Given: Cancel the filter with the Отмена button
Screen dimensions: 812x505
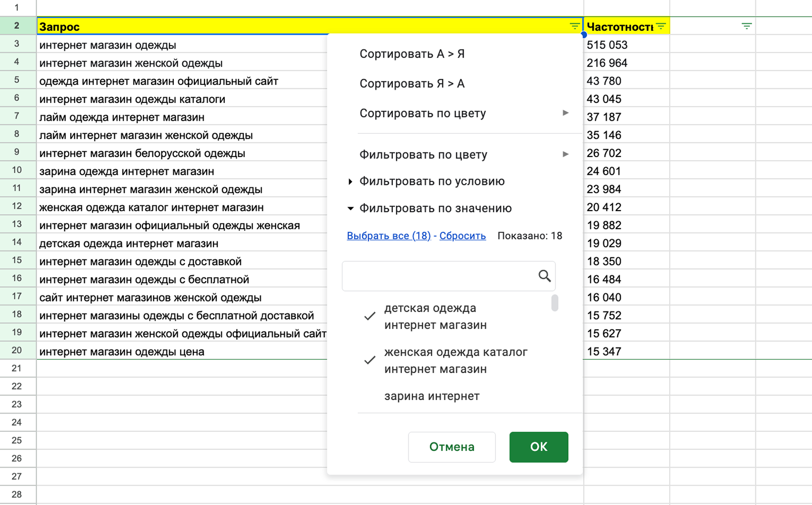Looking at the screenshot, I should pyautogui.click(x=451, y=447).
